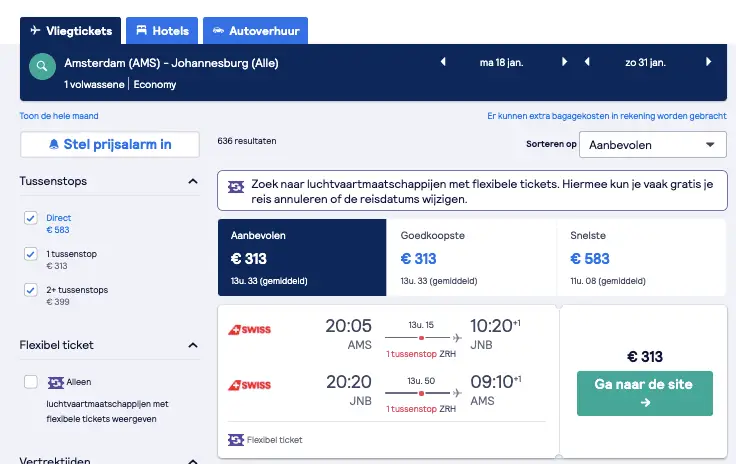Uncheck the 2+ tussenstops checkbox
Screen dimensions: 736x464
(x=31, y=290)
